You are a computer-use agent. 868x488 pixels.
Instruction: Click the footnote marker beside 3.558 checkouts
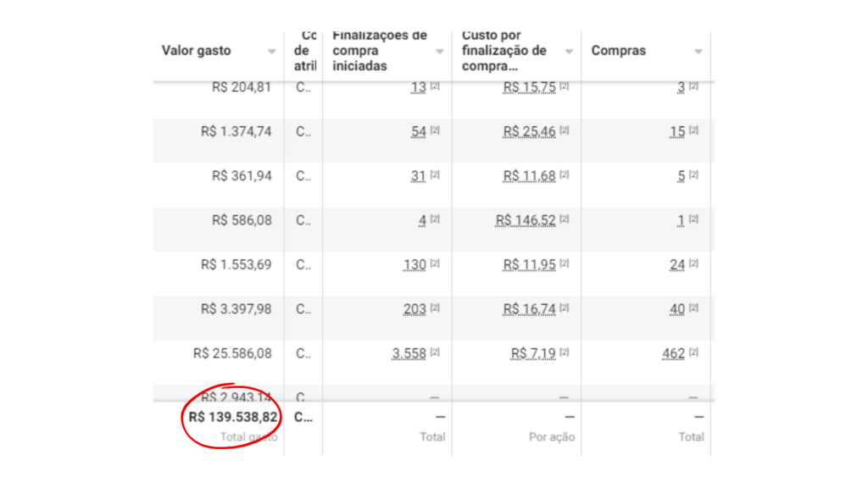point(435,352)
